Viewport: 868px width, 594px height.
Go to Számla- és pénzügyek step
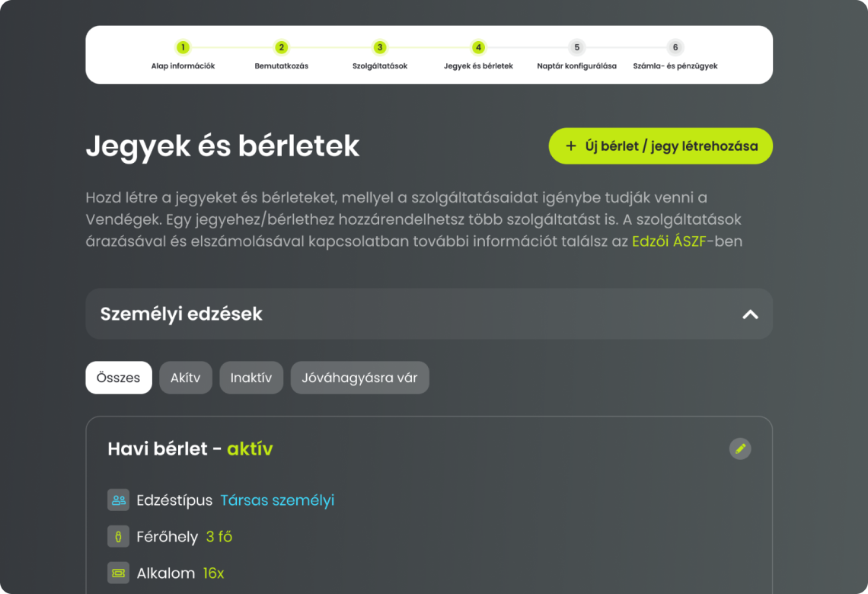pyautogui.click(x=675, y=46)
